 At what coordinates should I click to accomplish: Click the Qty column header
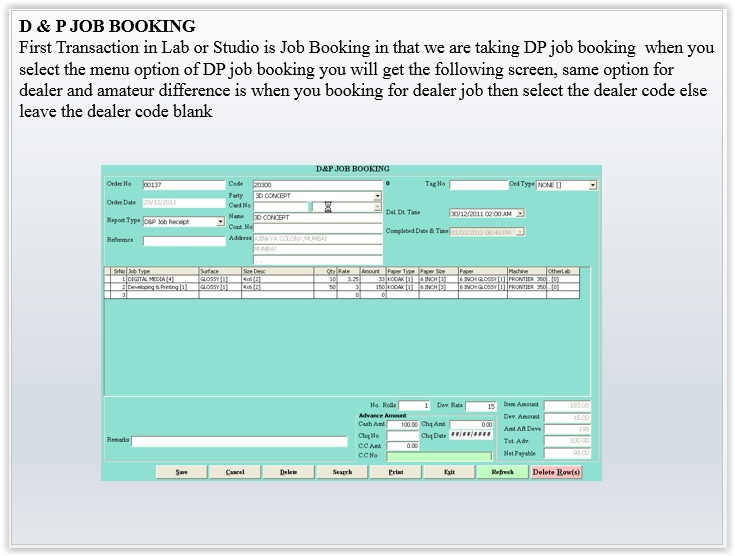tap(325, 271)
